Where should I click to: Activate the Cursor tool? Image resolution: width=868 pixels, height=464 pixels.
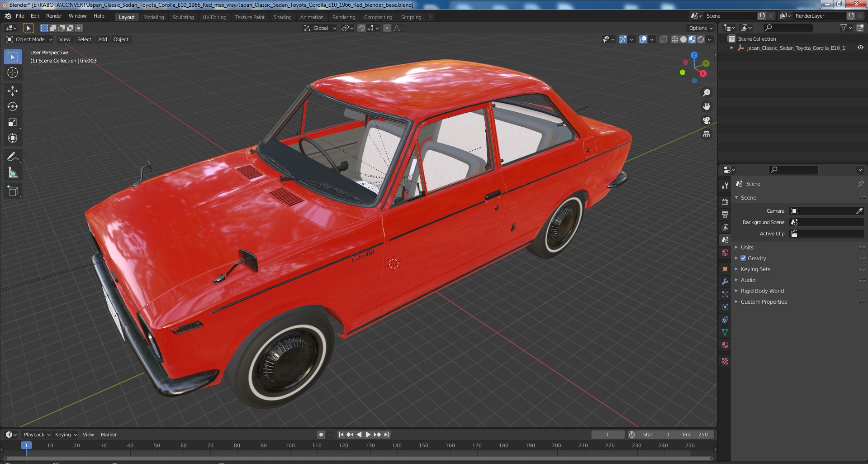[13, 72]
